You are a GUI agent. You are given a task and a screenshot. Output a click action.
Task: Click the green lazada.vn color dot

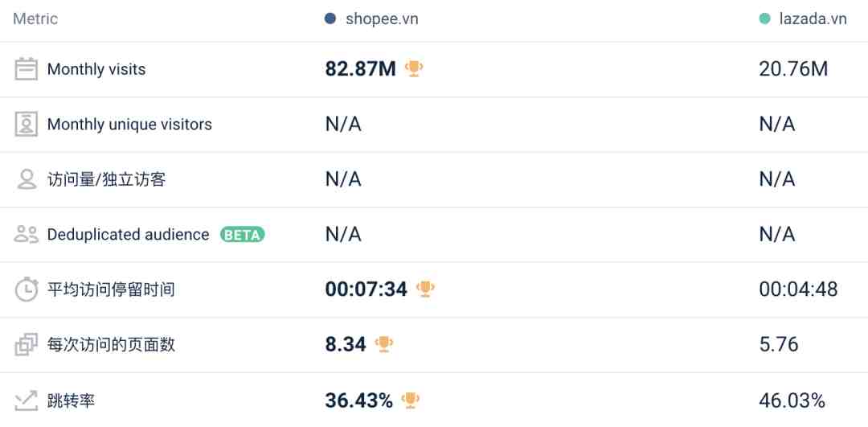[x=764, y=18]
